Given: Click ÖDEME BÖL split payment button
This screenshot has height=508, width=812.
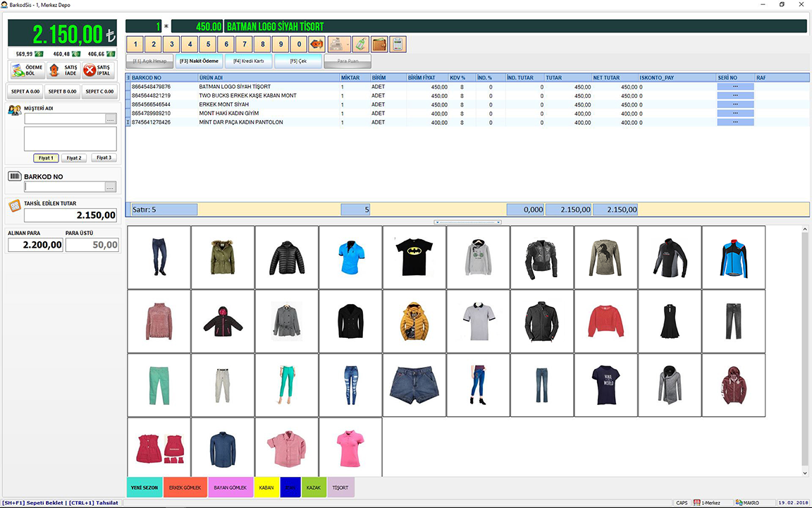Looking at the screenshot, I should click(27, 70).
